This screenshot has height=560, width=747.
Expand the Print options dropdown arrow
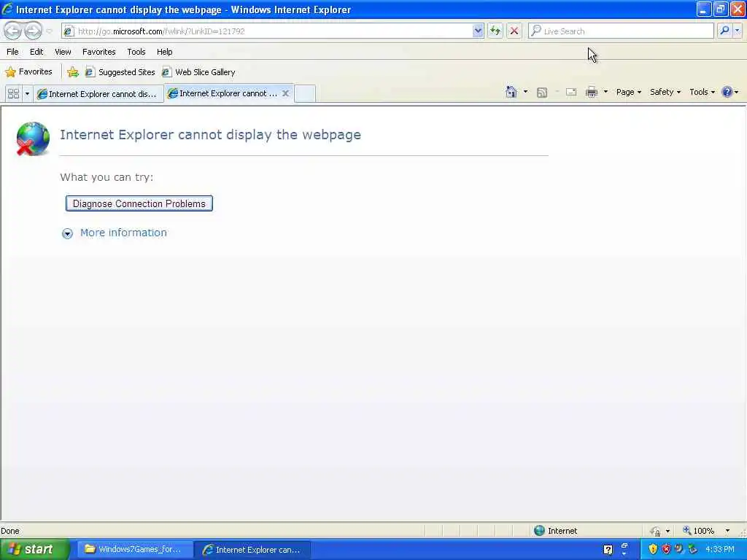(x=605, y=92)
